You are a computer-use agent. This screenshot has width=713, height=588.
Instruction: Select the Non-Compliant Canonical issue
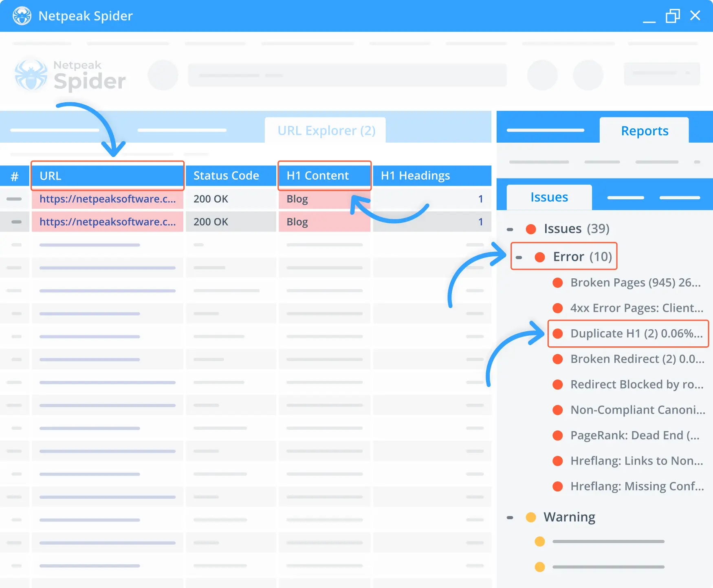coord(638,410)
